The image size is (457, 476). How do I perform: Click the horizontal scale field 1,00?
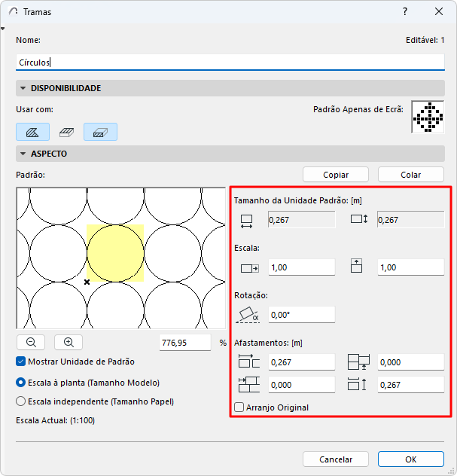click(x=302, y=267)
